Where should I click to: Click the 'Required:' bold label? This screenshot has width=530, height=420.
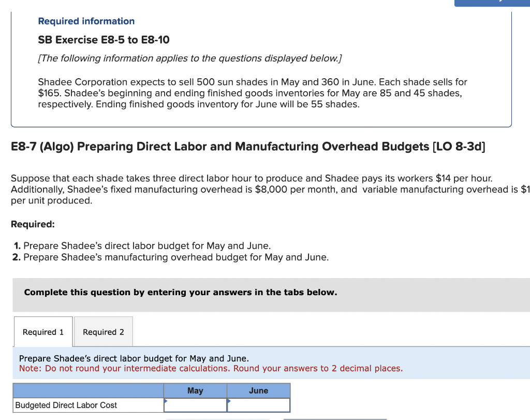(33, 224)
